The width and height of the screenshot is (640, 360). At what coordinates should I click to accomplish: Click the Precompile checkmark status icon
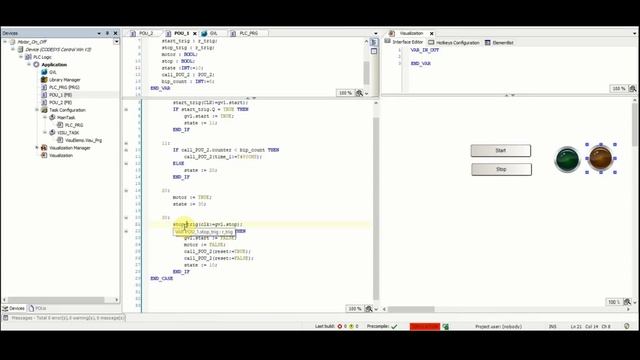(x=394, y=327)
